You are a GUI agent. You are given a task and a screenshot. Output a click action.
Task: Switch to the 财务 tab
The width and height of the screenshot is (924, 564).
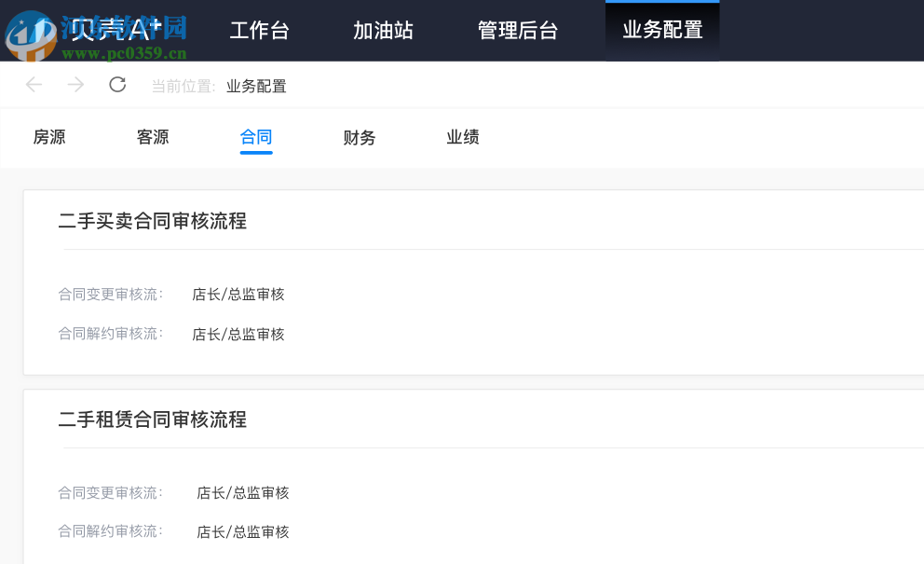360,137
